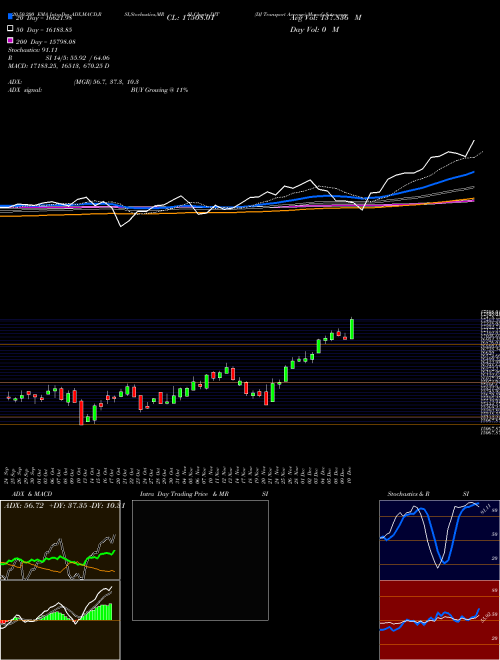Click the 'Intra Day Trading Price & MR' heading

[184, 494]
